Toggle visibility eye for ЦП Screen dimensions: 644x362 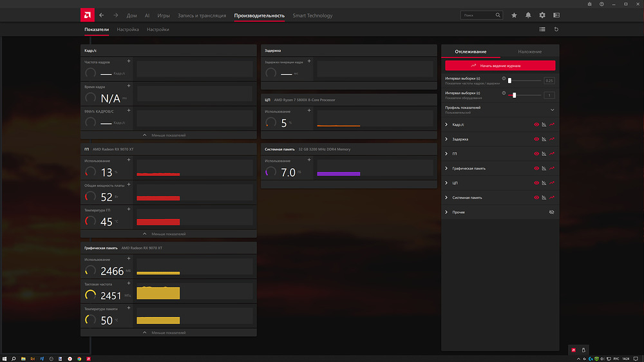[536, 183]
